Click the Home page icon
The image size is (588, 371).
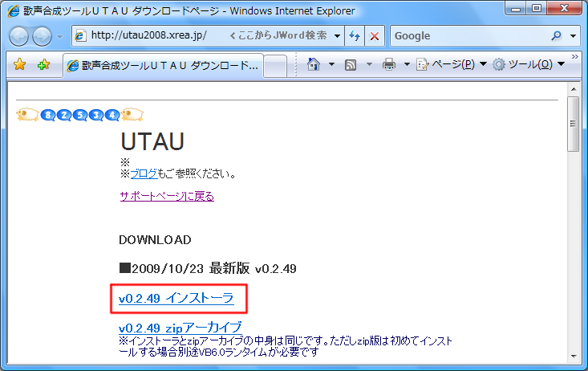(314, 64)
